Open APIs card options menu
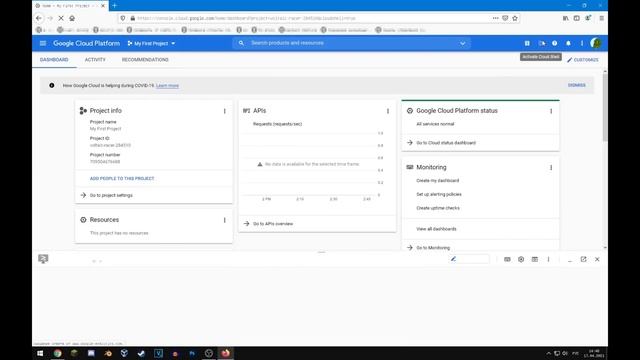This screenshot has height=360, width=640. (388, 111)
